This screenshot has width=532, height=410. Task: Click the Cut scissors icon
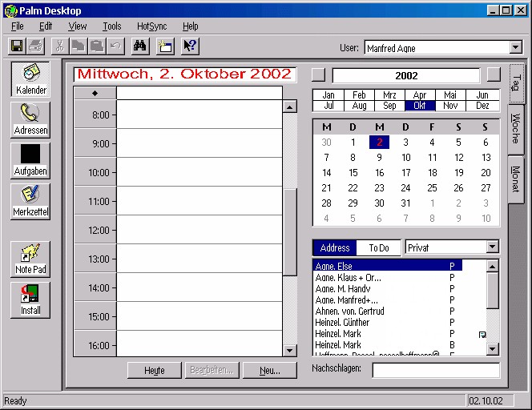[x=60, y=46]
